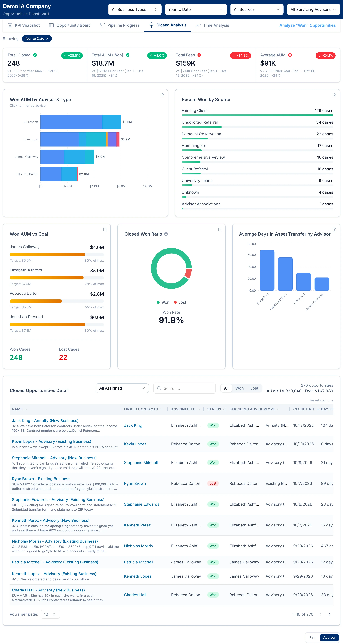Open Jack King - Annuity (New Business)
The height and width of the screenshot is (644, 343).
point(45,421)
